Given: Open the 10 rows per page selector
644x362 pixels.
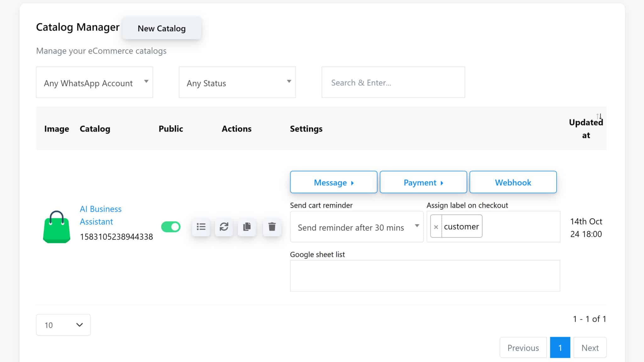Looking at the screenshot, I should point(63,325).
